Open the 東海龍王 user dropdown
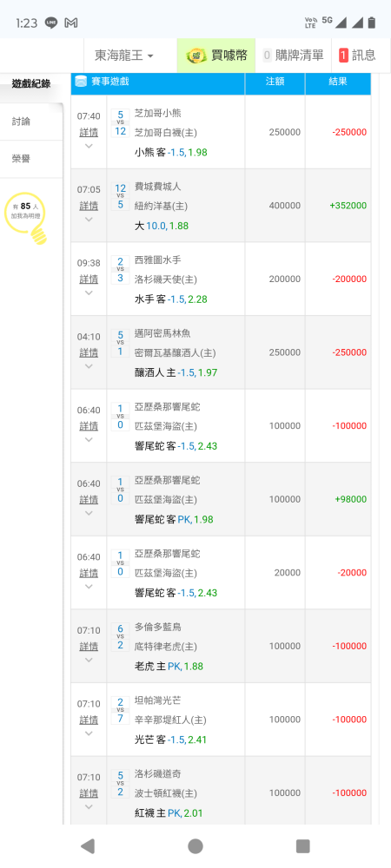 124,56
